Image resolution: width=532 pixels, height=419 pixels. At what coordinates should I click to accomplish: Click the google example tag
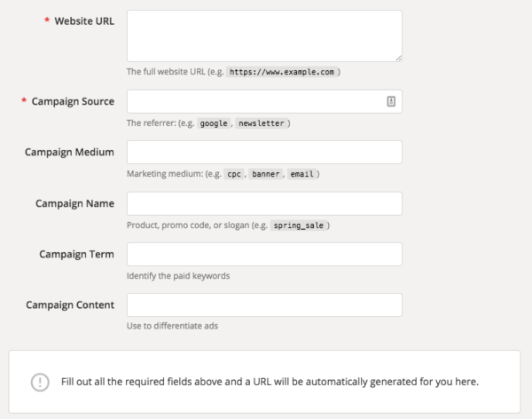pos(214,123)
